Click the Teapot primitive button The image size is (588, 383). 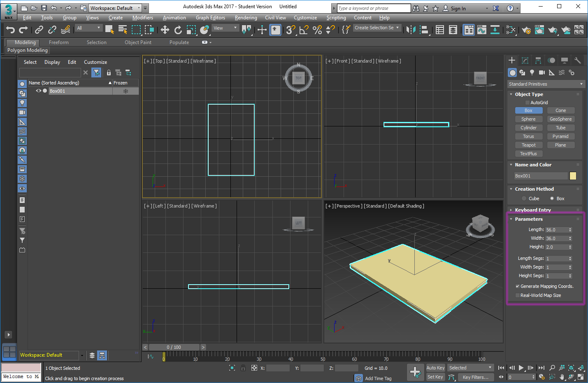pos(529,145)
